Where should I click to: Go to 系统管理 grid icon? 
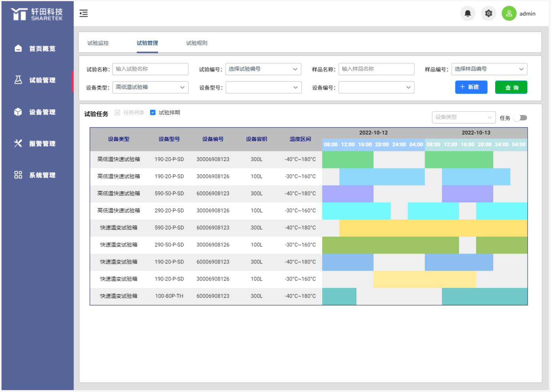click(x=18, y=175)
